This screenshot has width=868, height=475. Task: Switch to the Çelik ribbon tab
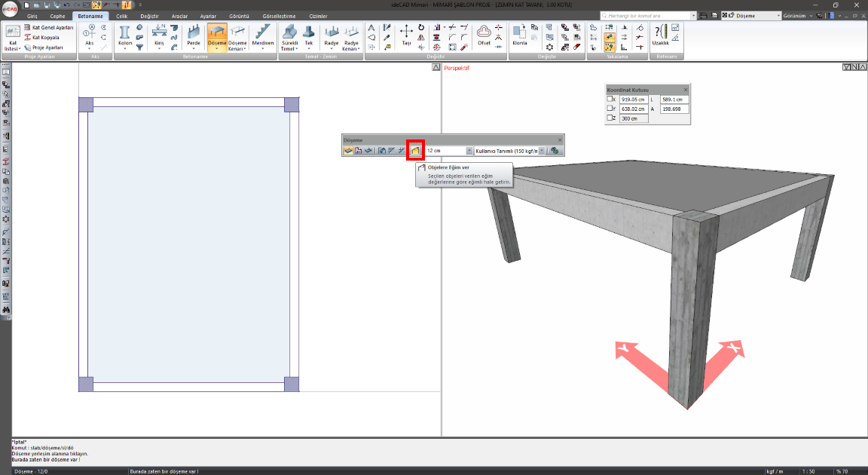(x=121, y=15)
